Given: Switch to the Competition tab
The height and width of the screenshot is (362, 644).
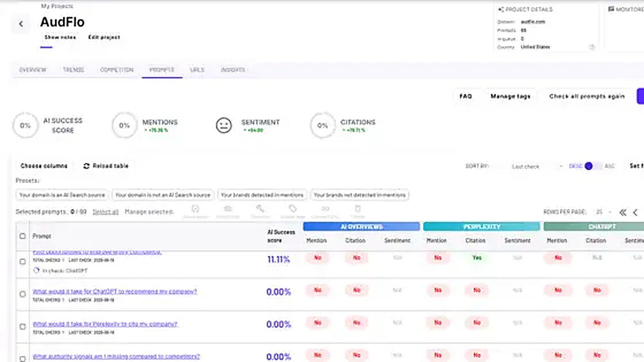Looking at the screenshot, I should click(117, 70).
